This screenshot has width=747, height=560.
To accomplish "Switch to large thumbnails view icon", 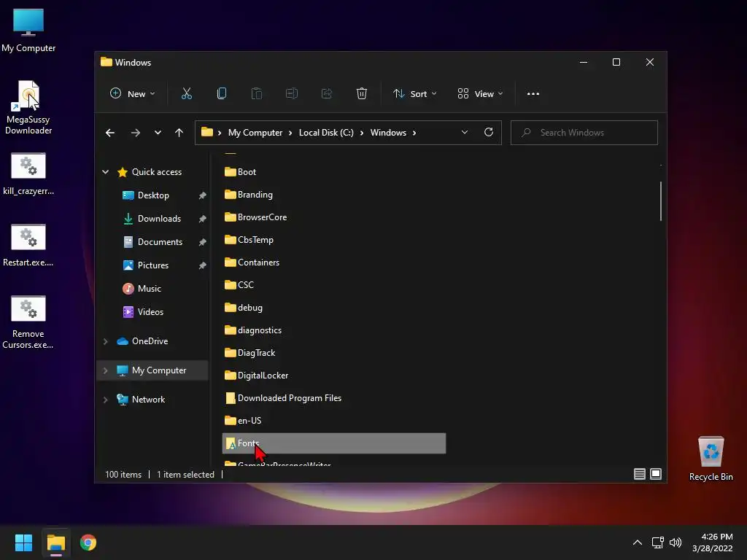I will (x=656, y=474).
